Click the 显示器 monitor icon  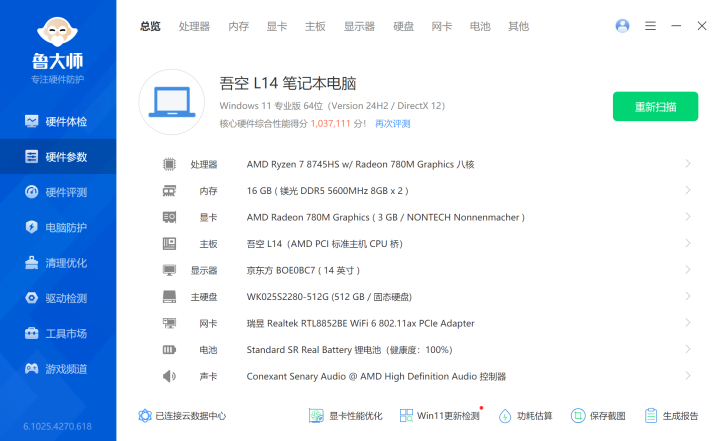click(169, 270)
